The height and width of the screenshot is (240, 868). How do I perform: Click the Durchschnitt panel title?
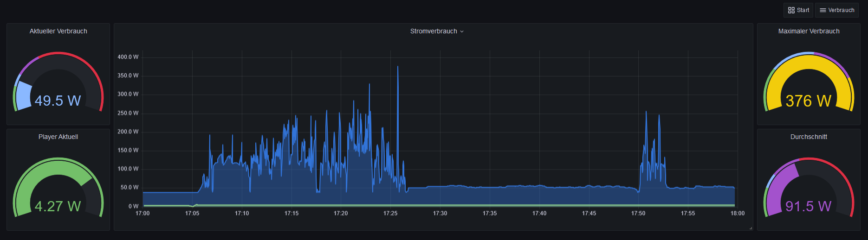[809, 137]
